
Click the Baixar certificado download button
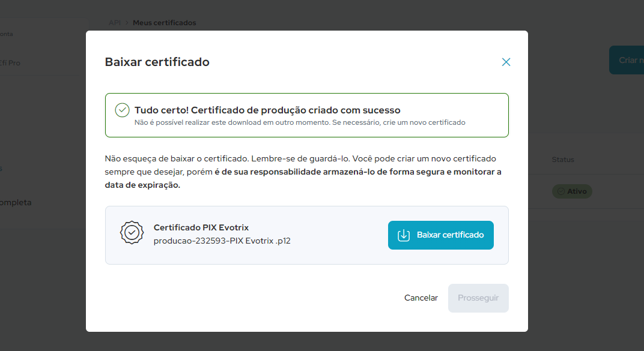tap(440, 235)
